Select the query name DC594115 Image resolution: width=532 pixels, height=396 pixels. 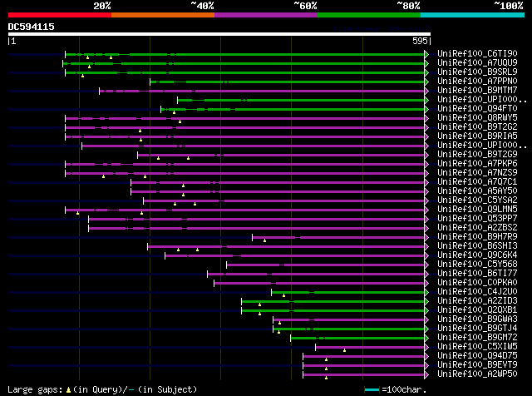(x=32, y=27)
